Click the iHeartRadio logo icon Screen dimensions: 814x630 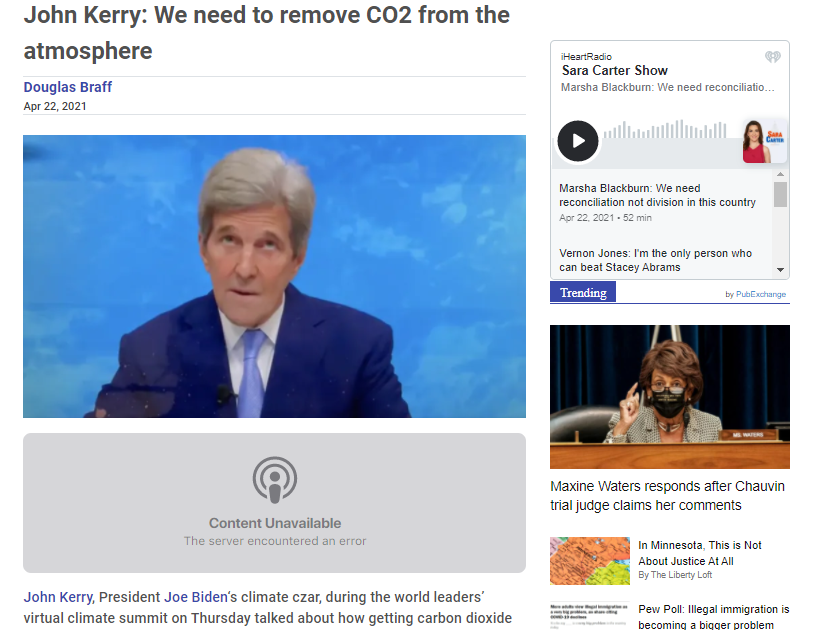coord(772,57)
